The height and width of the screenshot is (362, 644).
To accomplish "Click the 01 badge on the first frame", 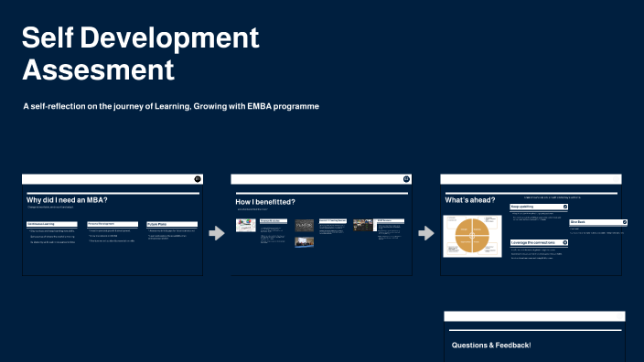I will (198, 179).
